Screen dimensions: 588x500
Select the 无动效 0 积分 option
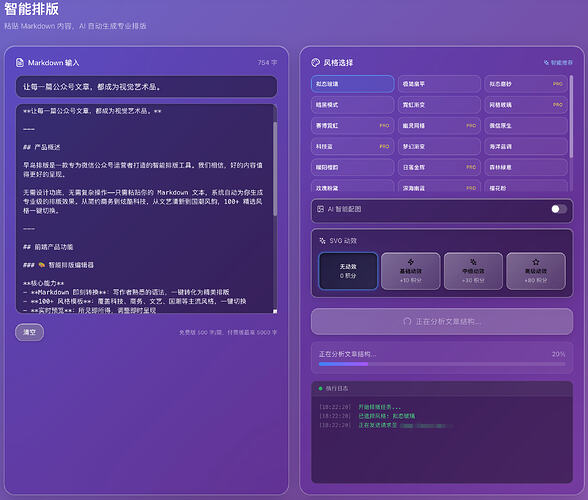coord(348,271)
